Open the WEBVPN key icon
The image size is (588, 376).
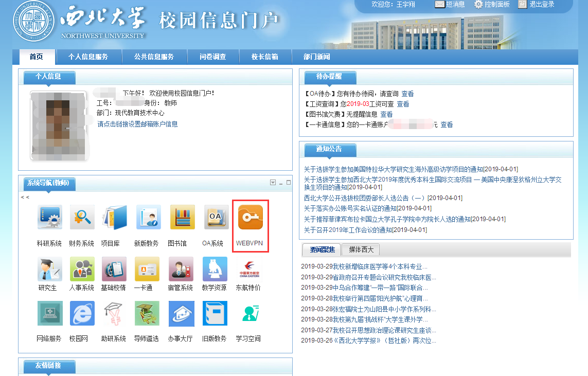tap(250, 218)
